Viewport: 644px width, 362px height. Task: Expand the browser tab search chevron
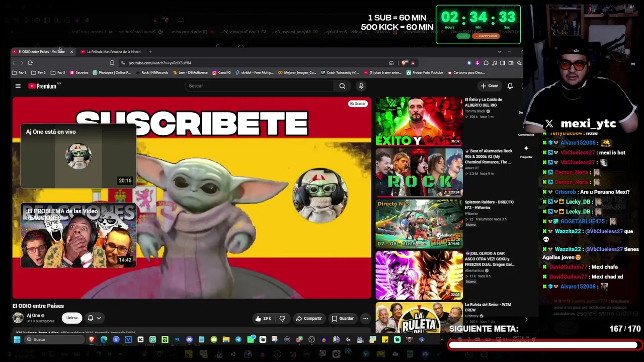click(499, 52)
